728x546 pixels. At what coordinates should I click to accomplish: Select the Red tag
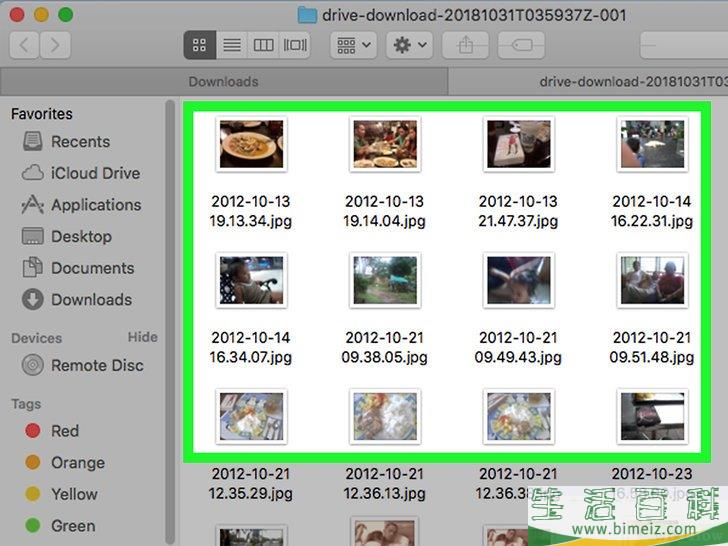pos(52,431)
